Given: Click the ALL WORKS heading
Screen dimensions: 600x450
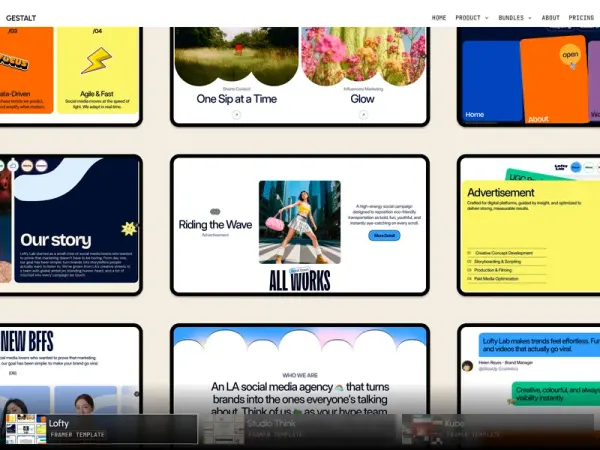Looking at the screenshot, I should (300, 280).
